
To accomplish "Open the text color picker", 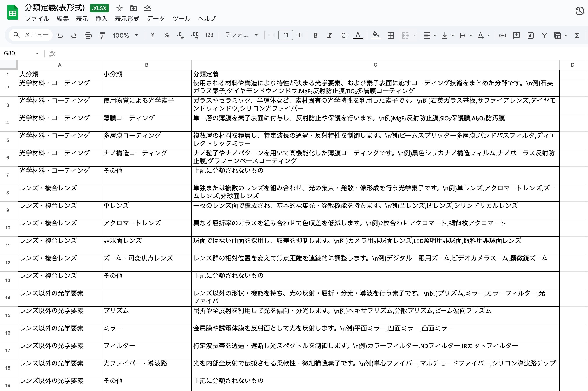I will point(358,35).
